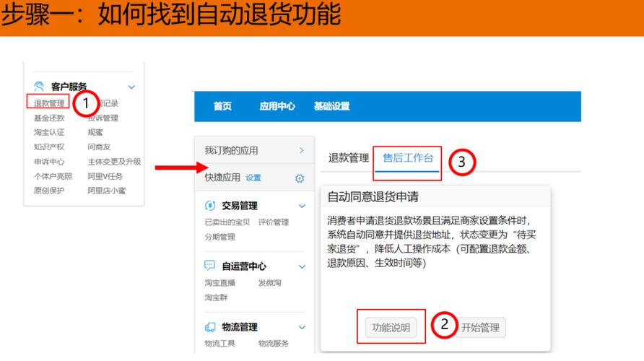Click the 物流管理 truck icon
The height and width of the screenshot is (361, 644).
(x=210, y=327)
